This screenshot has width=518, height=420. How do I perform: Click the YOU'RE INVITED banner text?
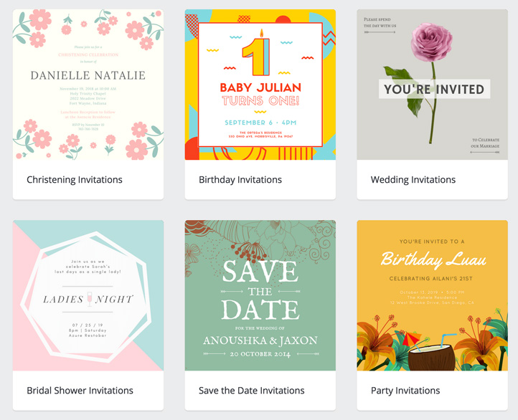tap(434, 90)
